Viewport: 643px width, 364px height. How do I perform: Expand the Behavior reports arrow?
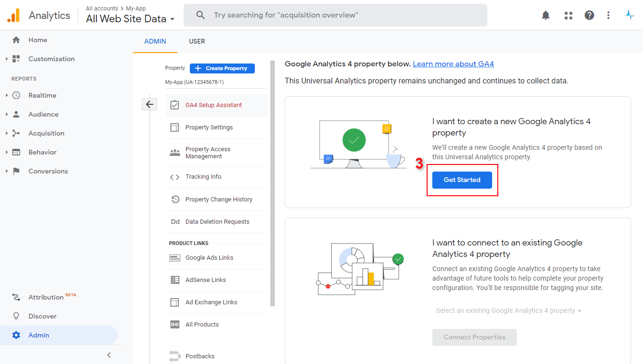(7, 152)
